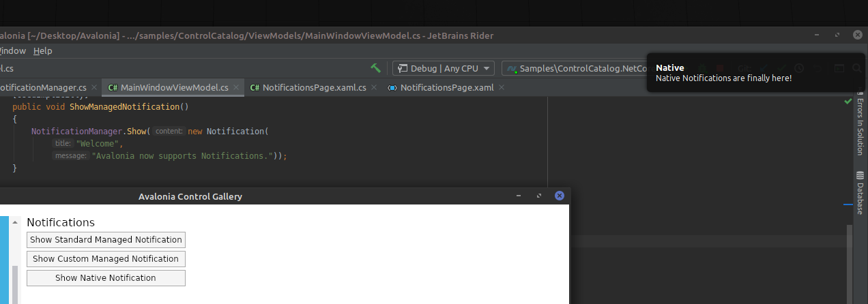868x304 pixels.
Task: Click the Notification class name after new
Action: (236, 132)
